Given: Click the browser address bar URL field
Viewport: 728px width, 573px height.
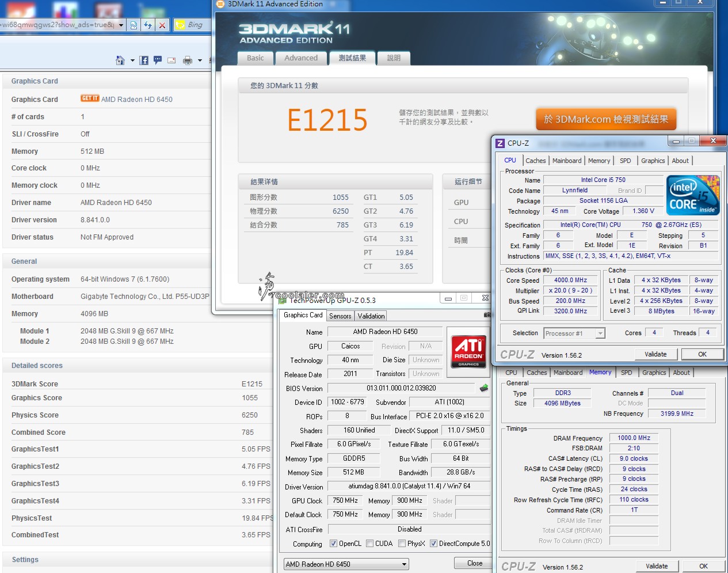Looking at the screenshot, I should click(x=58, y=25).
